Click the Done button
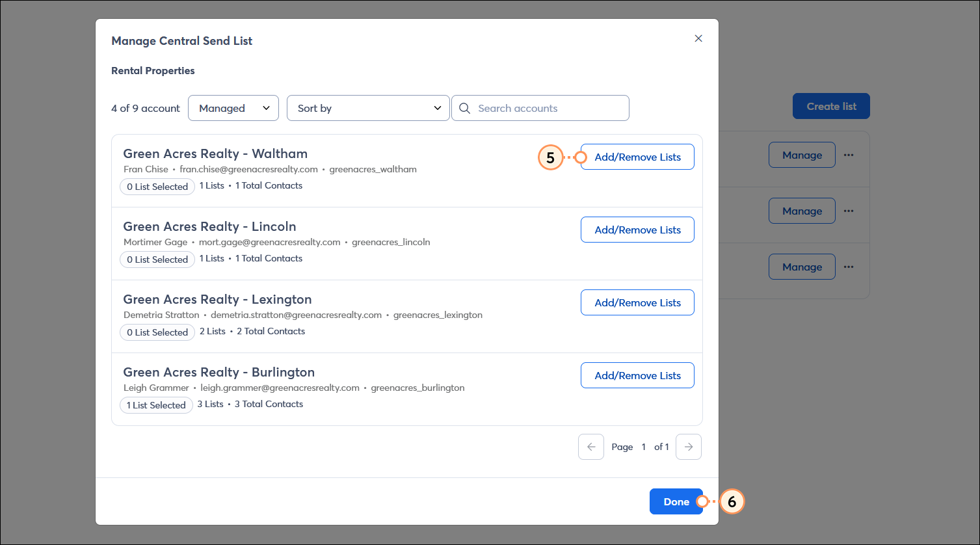Screen dimensions: 980x545 676,501
